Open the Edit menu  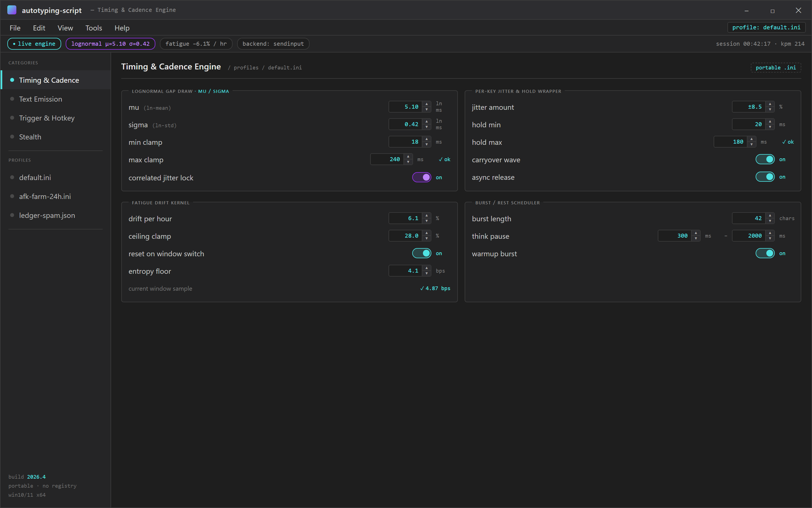[x=39, y=28]
